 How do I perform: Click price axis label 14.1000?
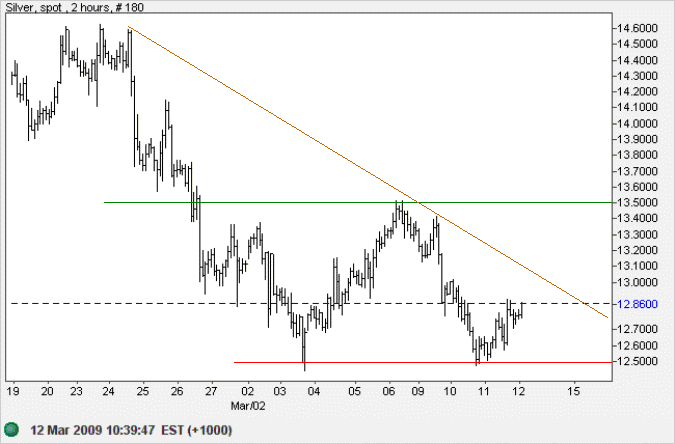coord(638,107)
